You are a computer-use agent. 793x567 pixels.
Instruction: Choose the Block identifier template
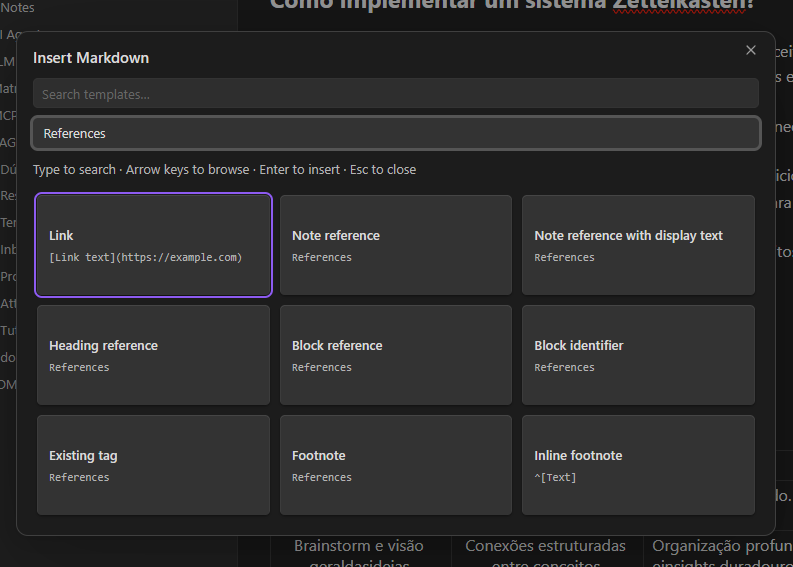(638, 355)
